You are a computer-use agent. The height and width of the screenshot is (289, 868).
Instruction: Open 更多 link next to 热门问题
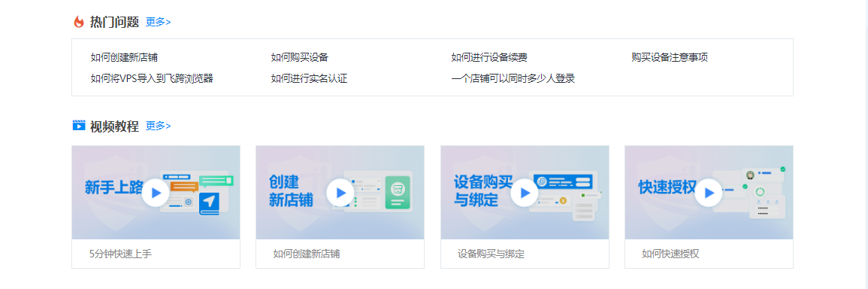(x=159, y=22)
